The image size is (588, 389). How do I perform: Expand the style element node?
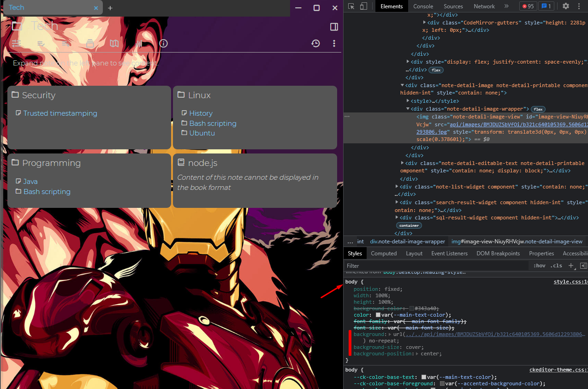(x=408, y=101)
